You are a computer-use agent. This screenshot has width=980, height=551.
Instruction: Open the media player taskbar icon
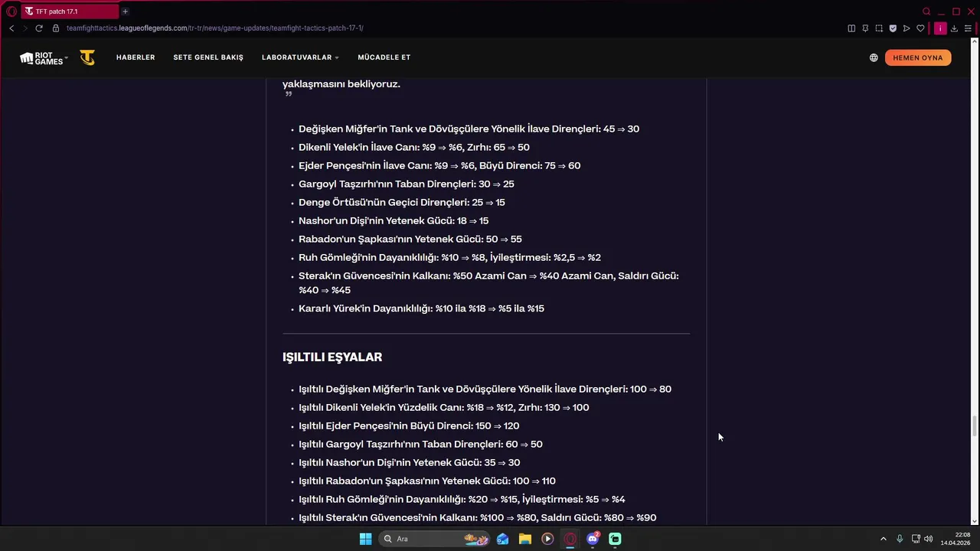point(547,539)
